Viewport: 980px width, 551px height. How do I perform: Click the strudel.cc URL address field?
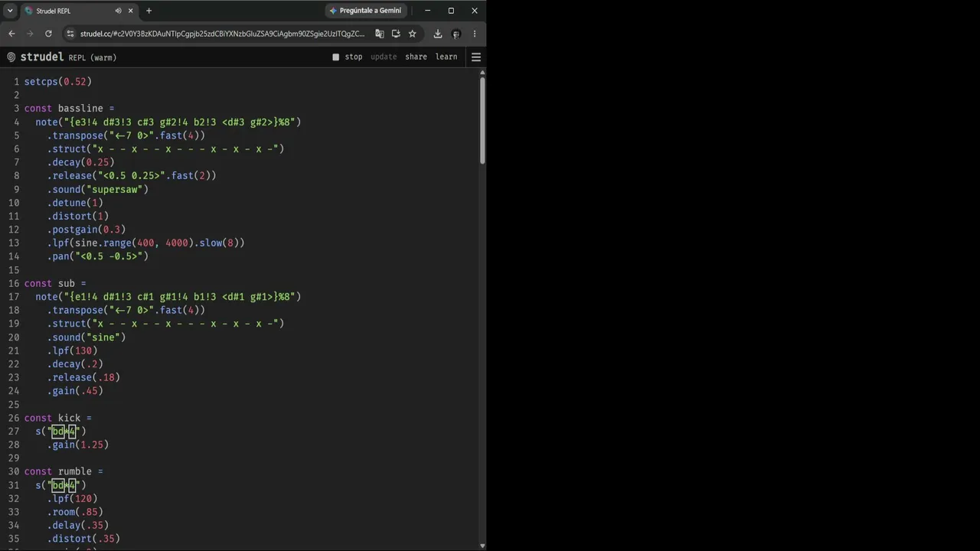(x=222, y=34)
